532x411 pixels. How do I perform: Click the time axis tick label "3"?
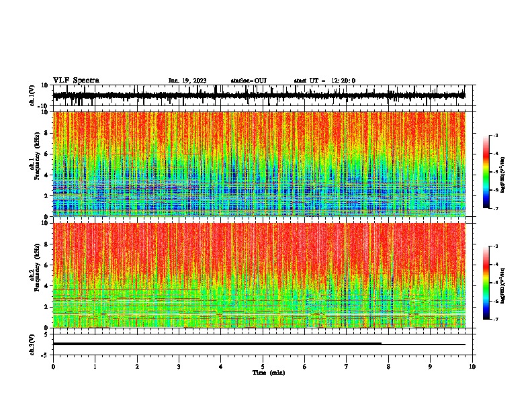pos(179,367)
